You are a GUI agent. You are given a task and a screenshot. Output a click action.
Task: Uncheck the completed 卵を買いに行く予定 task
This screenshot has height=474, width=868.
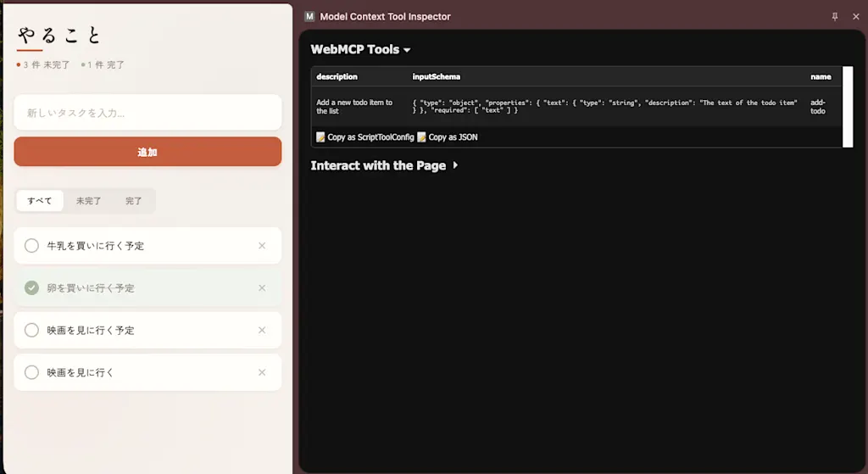coord(31,288)
